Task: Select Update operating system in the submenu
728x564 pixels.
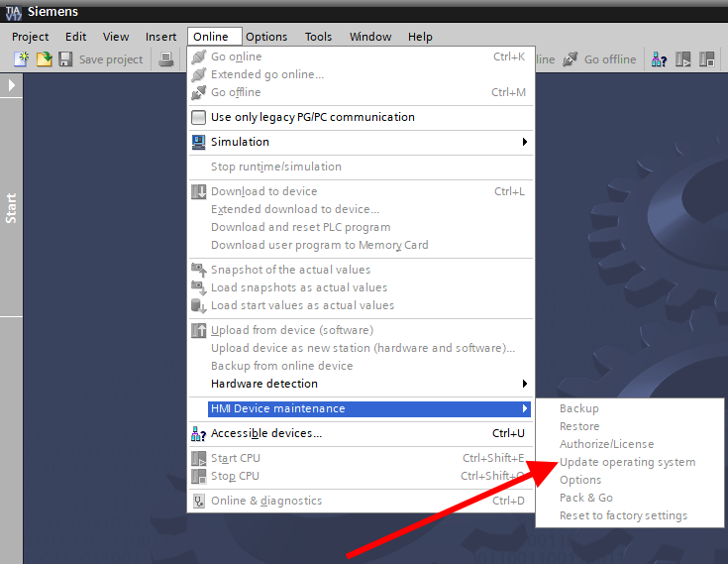Action: point(630,462)
